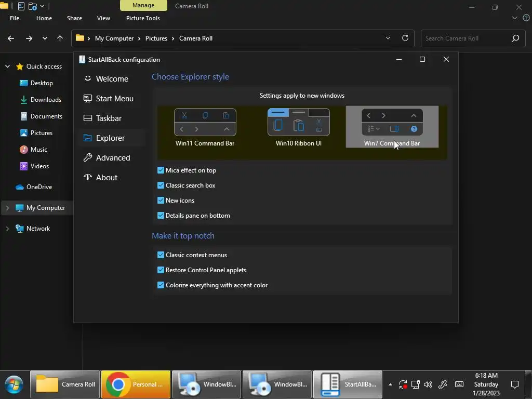Image resolution: width=532 pixels, height=399 pixels.
Task: Expand address bar history dropdown
Action: point(388,38)
